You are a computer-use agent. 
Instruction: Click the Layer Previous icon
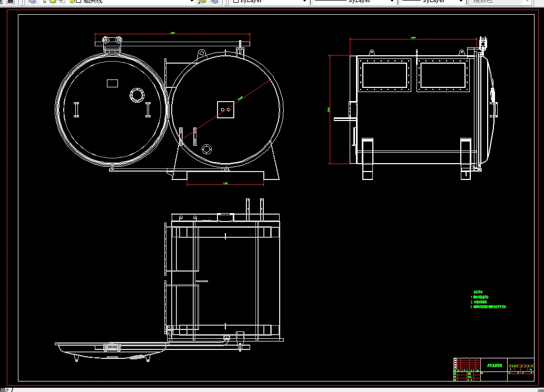[x=214, y=2]
